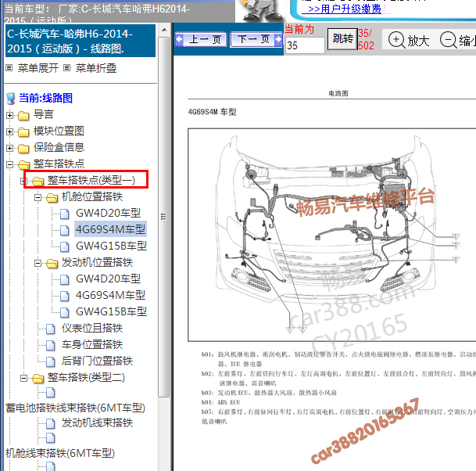The width and height of the screenshot is (476, 471).
Task: Select 导言 in the tree
Action: click(44, 114)
